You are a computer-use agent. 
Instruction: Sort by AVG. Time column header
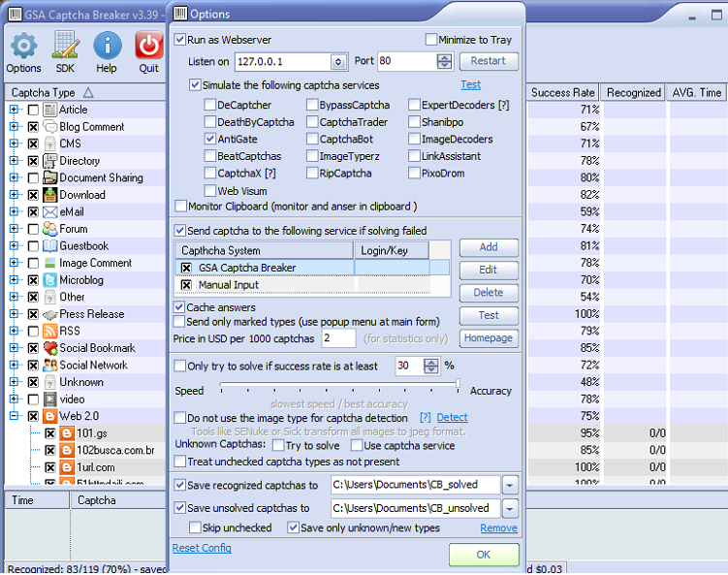696,93
